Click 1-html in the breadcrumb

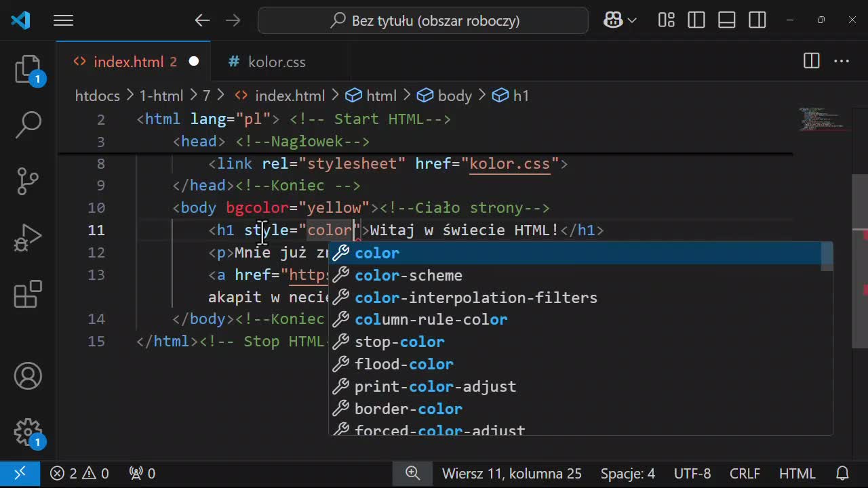(161, 96)
